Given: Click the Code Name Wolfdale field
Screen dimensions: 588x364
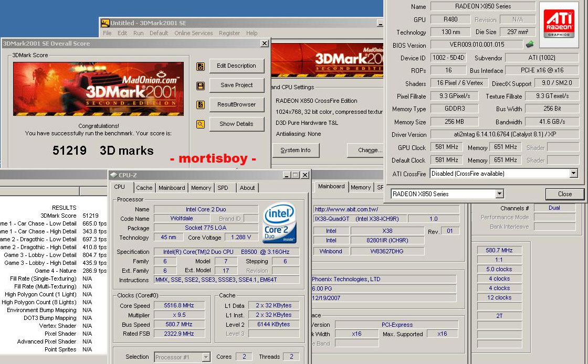Looking at the screenshot, I should pos(182,218).
